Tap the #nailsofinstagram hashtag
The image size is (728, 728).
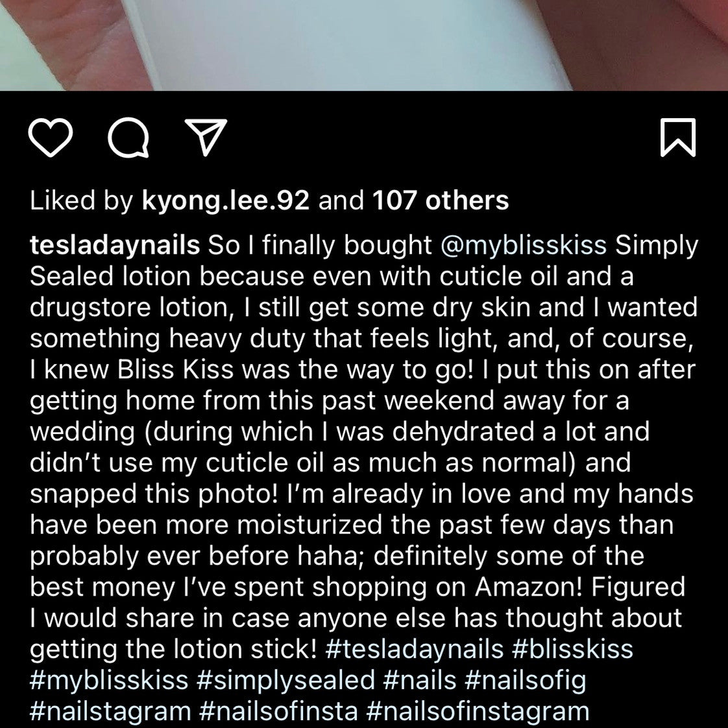(x=478, y=711)
